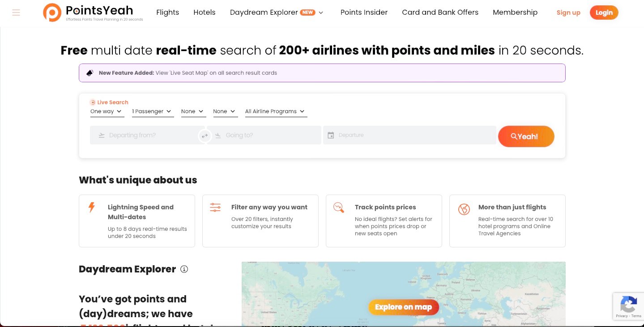Expand the All Airline Programs dropdown
Image resolution: width=644 pixels, height=327 pixels.
coord(275,111)
